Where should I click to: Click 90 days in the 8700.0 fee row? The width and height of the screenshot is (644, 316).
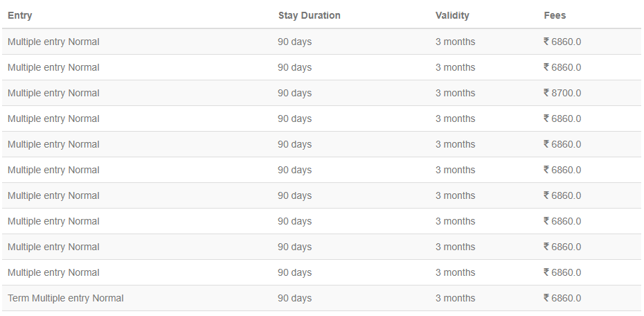pos(294,94)
